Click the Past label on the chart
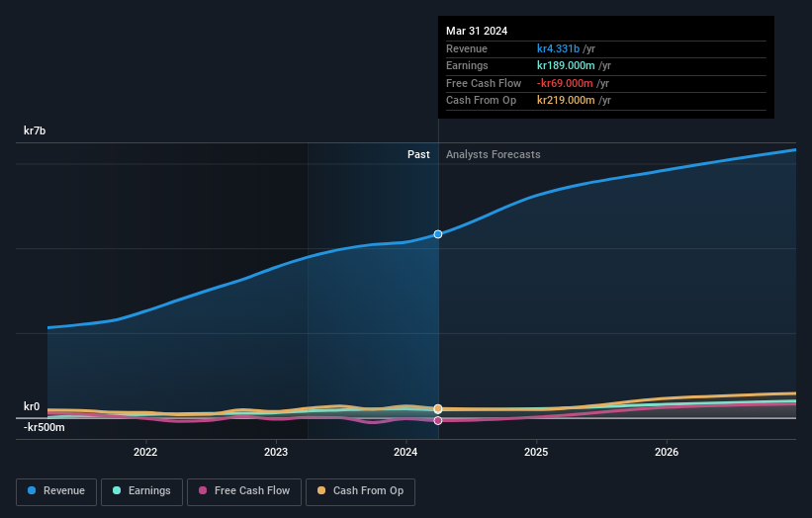The height and width of the screenshot is (518, 812). (418, 155)
